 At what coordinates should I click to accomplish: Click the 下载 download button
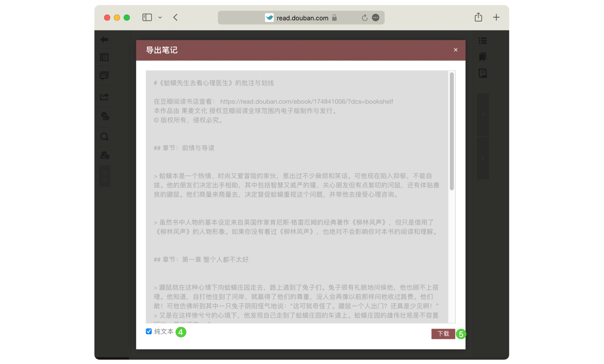coord(443,334)
